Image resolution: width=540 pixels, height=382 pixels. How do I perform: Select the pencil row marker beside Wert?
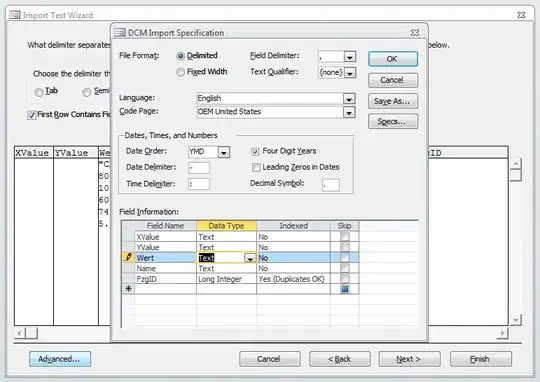128,257
